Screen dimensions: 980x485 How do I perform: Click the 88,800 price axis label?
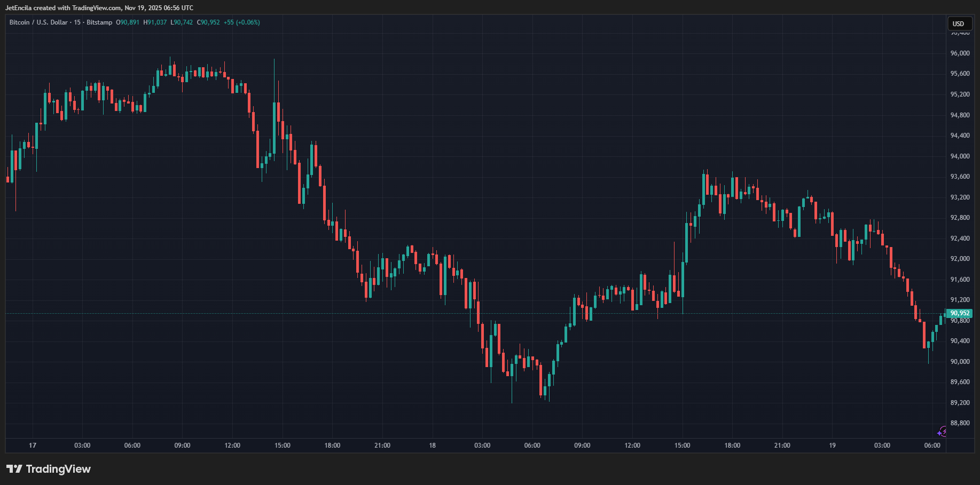click(x=960, y=423)
